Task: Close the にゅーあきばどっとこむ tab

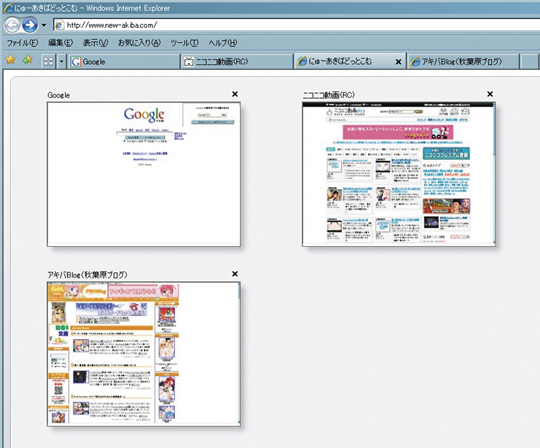Action: pyautogui.click(x=398, y=62)
